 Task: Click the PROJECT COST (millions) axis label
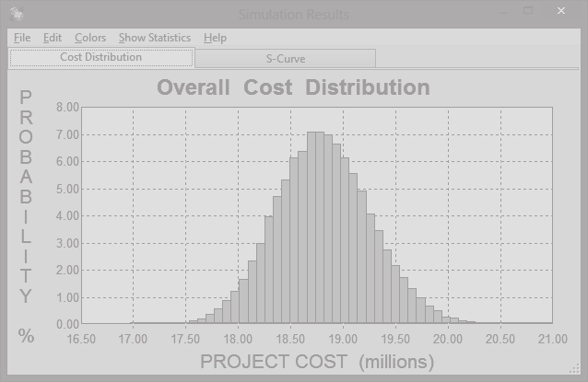point(316,361)
